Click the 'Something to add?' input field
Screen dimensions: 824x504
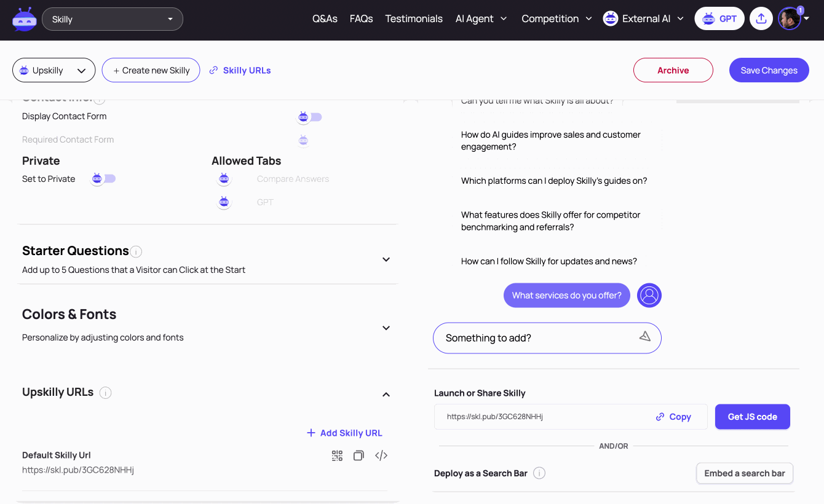pos(547,338)
